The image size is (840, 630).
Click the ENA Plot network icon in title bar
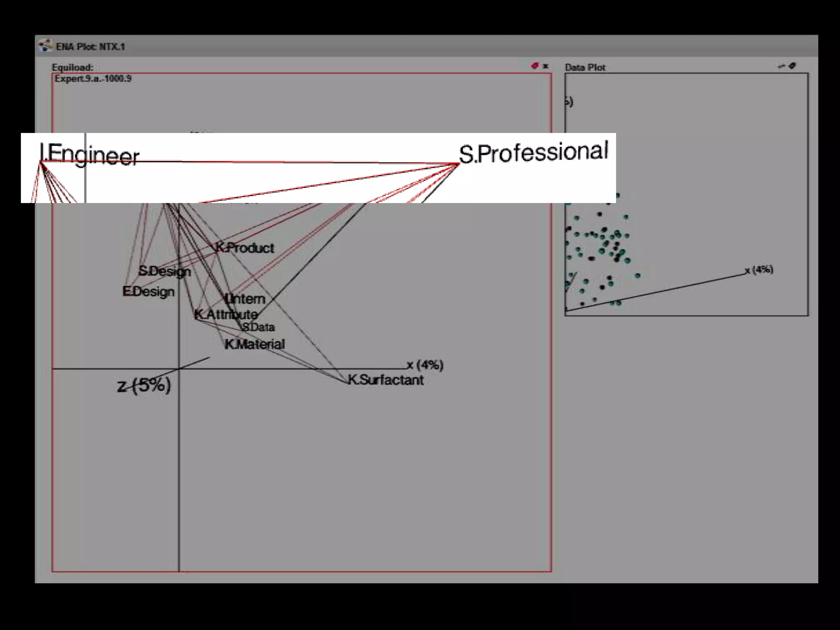pos(45,46)
